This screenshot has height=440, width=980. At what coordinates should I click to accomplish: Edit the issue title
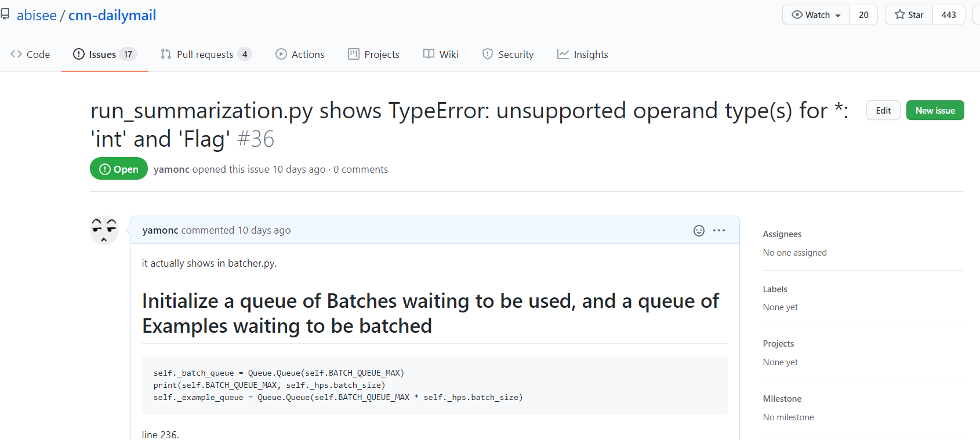pyautogui.click(x=883, y=110)
